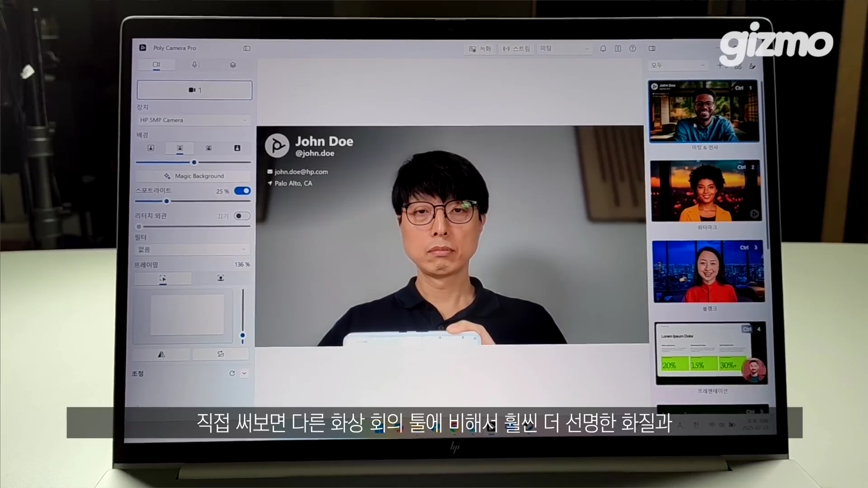Open the help question mark icon
The height and width of the screenshot is (488, 868).
pos(632,48)
